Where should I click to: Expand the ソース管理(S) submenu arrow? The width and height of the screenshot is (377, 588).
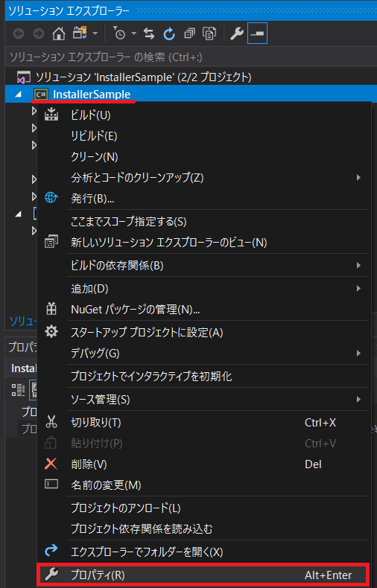pos(358,400)
